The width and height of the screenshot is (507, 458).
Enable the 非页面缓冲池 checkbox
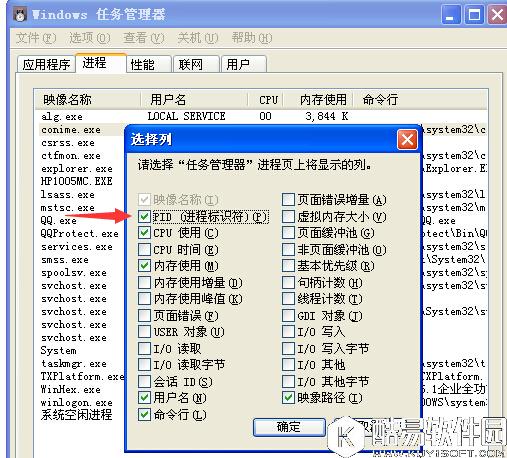288,249
